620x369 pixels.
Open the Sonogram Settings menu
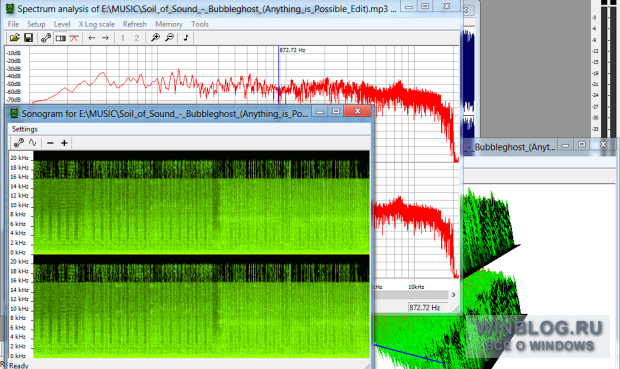click(25, 129)
